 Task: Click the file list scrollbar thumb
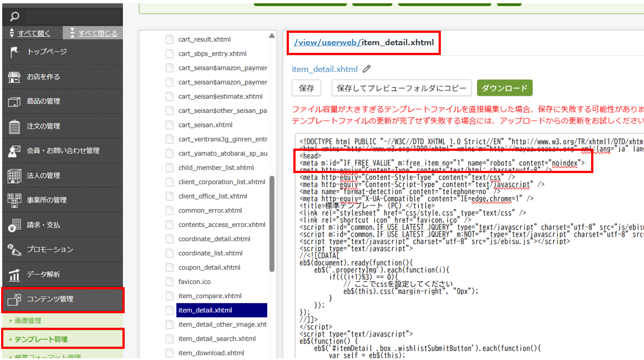coord(272,224)
